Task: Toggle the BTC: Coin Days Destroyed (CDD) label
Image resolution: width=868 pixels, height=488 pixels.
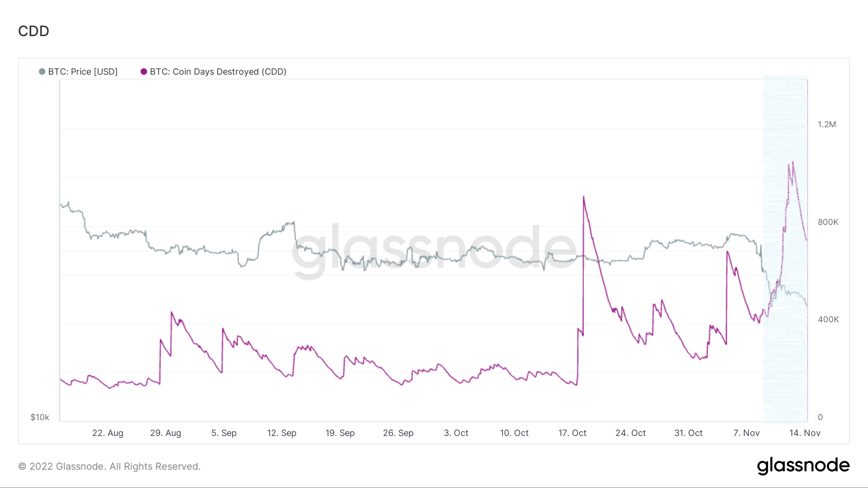Action: click(x=218, y=72)
